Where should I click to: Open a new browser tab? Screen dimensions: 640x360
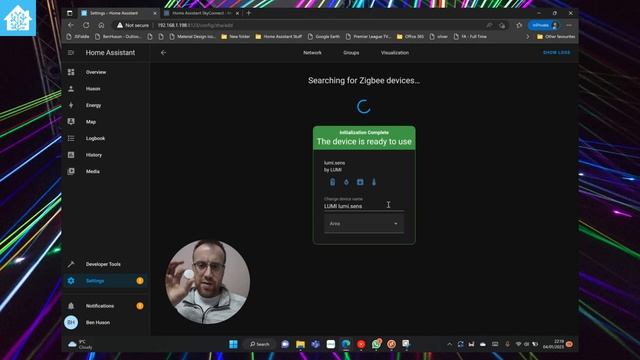click(x=249, y=13)
